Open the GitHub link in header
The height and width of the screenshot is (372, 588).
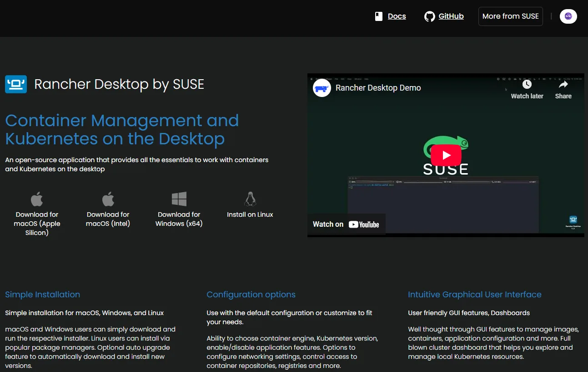451,16
